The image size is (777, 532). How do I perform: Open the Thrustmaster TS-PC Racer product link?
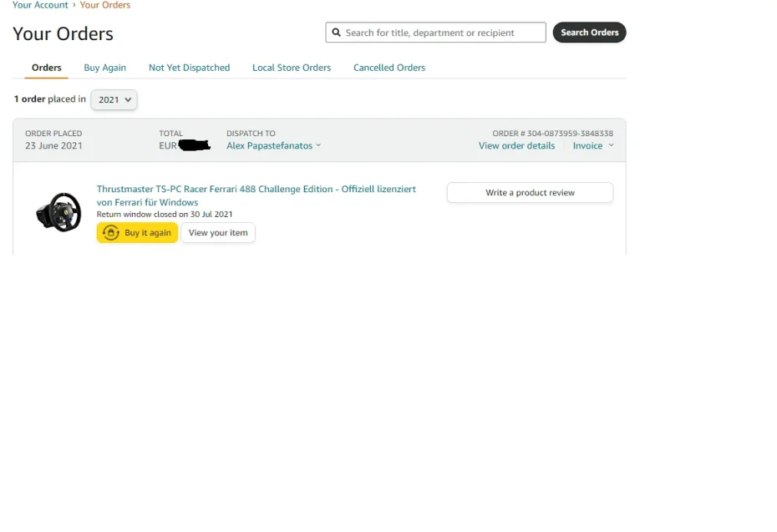click(x=256, y=190)
